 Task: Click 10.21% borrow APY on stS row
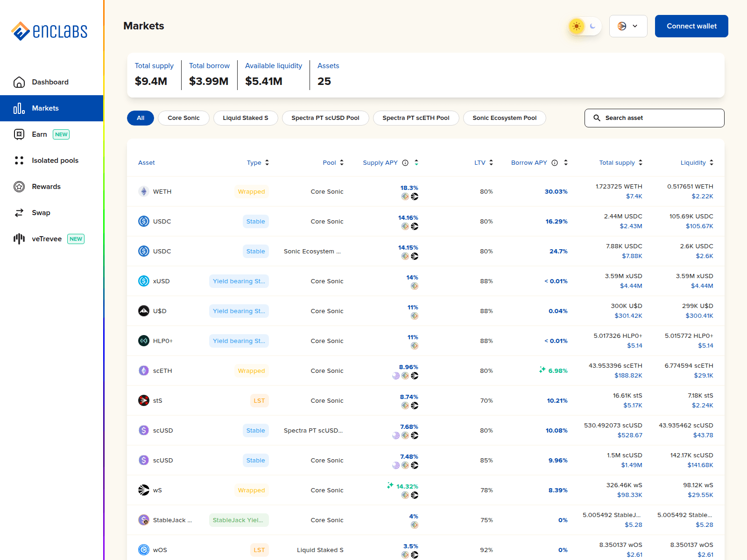tap(557, 401)
